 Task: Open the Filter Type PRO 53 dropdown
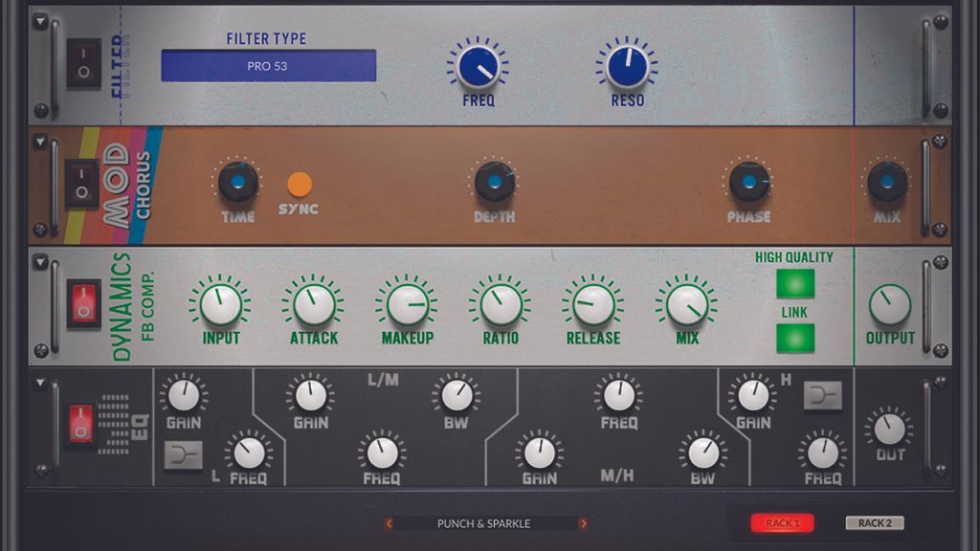pyautogui.click(x=269, y=66)
